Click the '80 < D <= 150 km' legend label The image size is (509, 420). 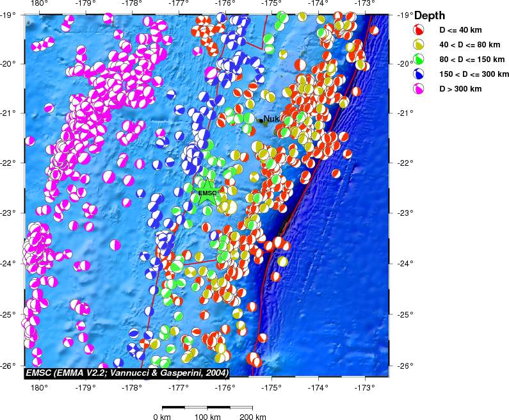(472, 60)
